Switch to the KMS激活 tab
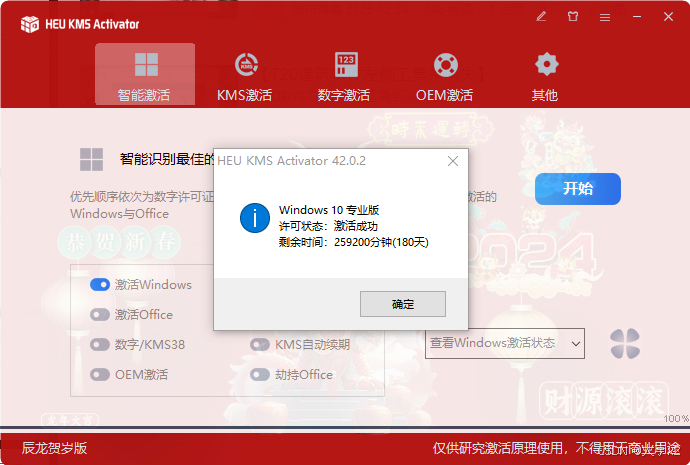Screen dimensions: 690x465 [245, 77]
